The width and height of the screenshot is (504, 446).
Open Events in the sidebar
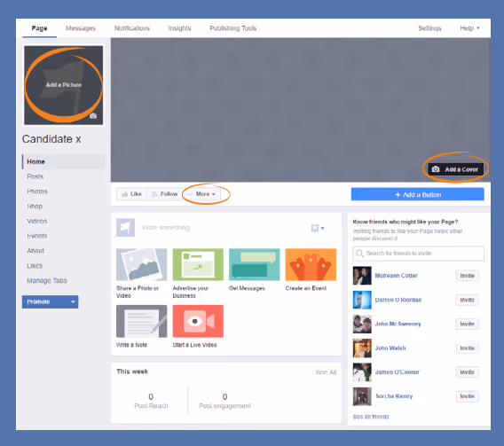[37, 236]
